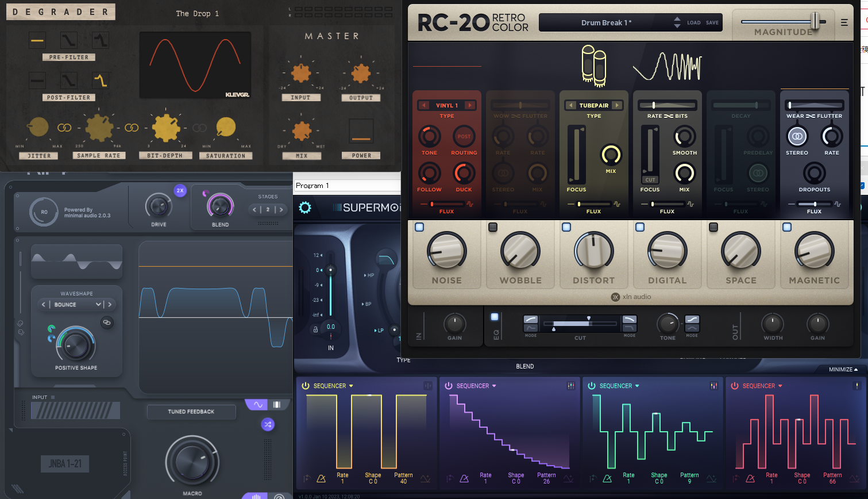Toggle the RC-20 EQ enable checkbox

coord(495,317)
